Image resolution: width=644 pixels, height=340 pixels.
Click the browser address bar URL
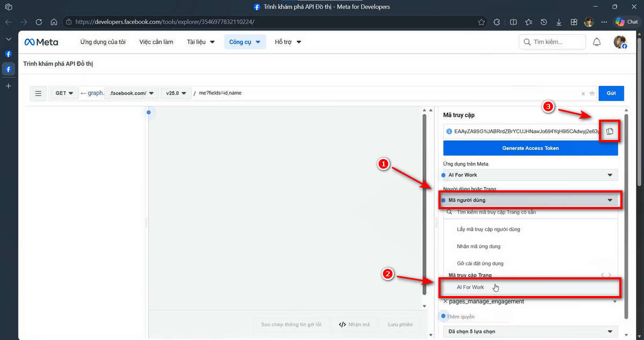click(x=165, y=22)
